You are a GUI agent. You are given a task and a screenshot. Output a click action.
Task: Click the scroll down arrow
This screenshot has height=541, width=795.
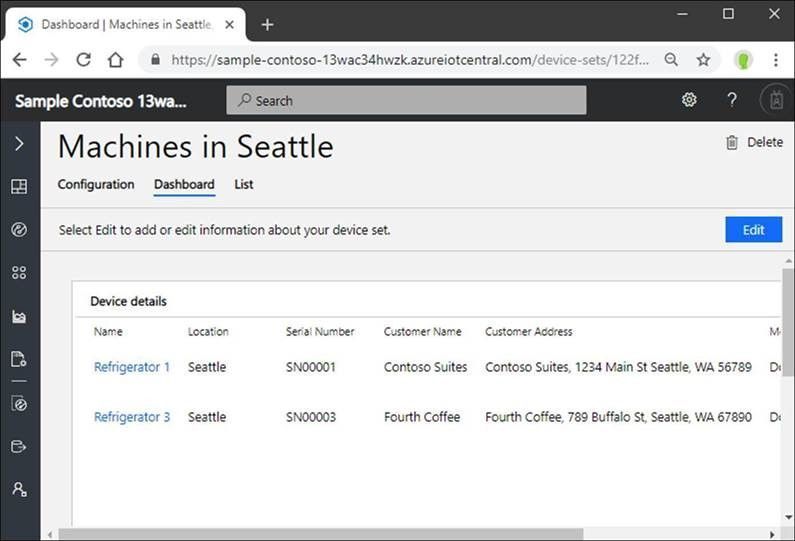click(788, 518)
